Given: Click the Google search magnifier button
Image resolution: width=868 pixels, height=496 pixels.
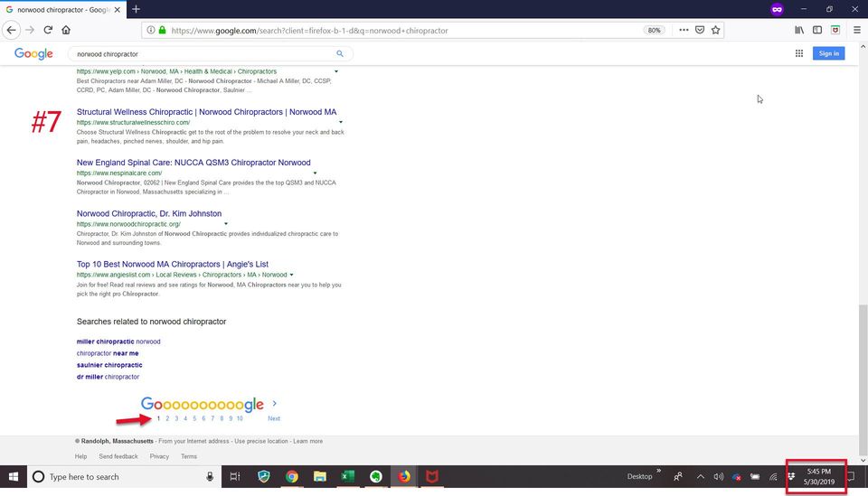Looking at the screenshot, I should click(x=340, y=53).
